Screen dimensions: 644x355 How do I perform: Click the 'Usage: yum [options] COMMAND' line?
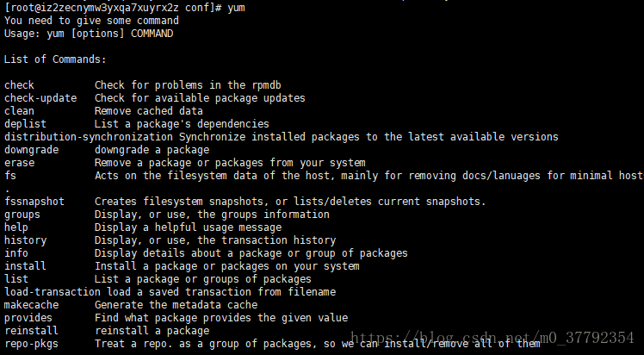[89, 34]
